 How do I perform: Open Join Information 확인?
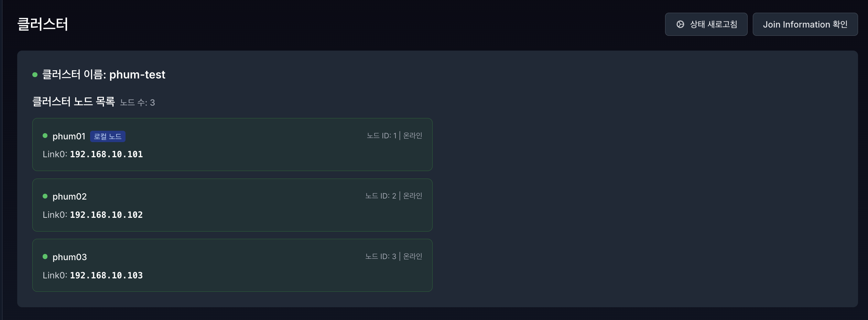coord(805,24)
